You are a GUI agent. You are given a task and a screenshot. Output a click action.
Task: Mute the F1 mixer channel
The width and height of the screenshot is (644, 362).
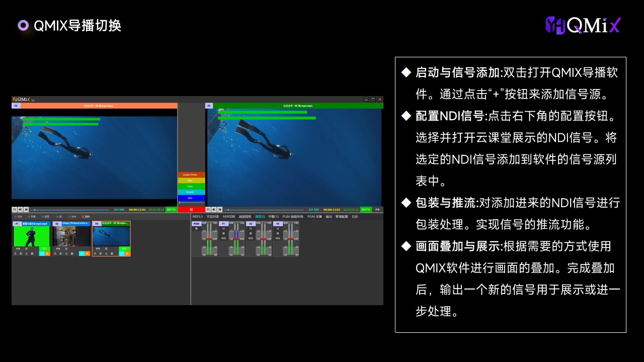click(x=223, y=233)
